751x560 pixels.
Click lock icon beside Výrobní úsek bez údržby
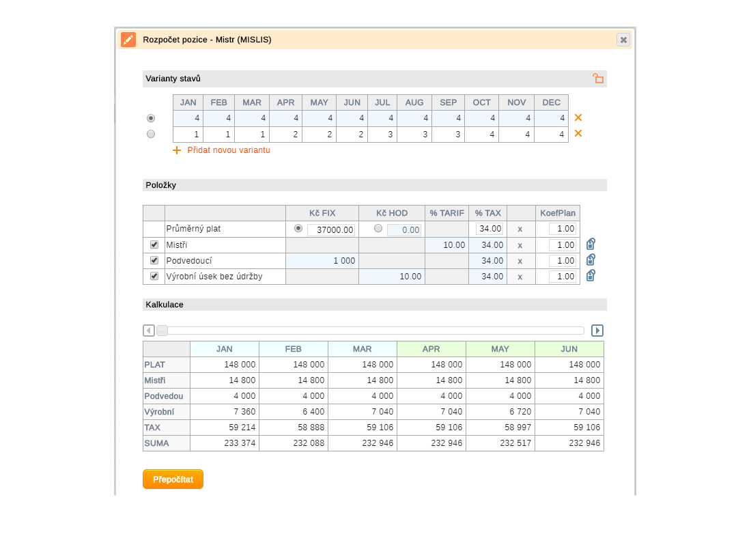tap(591, 276)
